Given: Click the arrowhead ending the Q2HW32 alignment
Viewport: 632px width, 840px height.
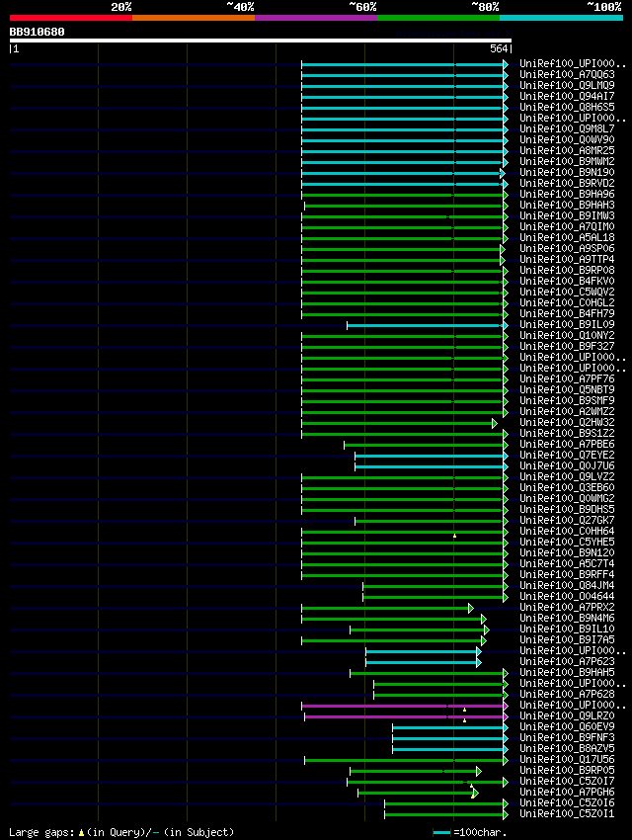Looking at the screenshot, I should (495, 423).
